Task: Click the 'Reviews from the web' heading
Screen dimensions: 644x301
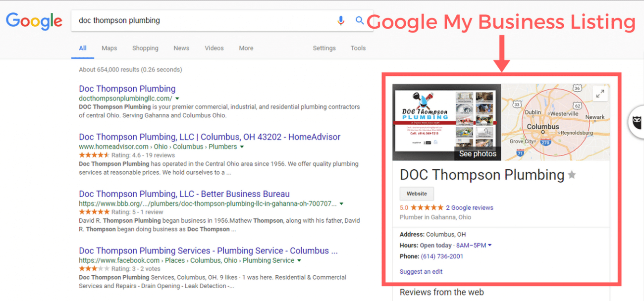Action: [442, 292]
